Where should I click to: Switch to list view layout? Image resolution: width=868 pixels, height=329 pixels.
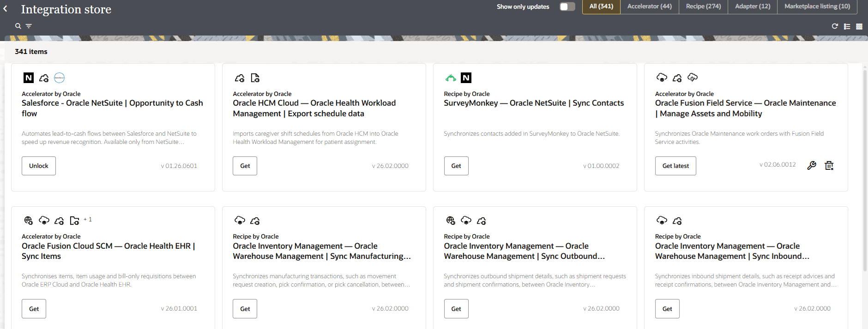point(847,26)
